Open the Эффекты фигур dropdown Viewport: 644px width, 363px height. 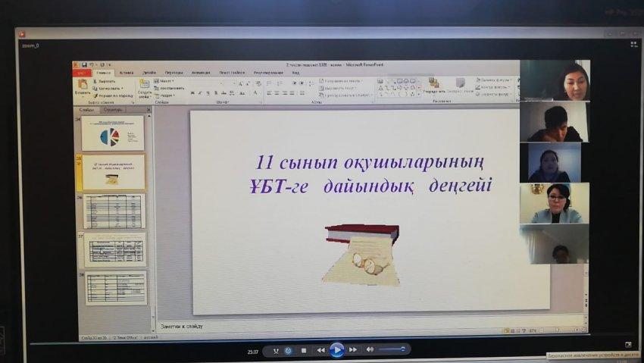(492, 94)
